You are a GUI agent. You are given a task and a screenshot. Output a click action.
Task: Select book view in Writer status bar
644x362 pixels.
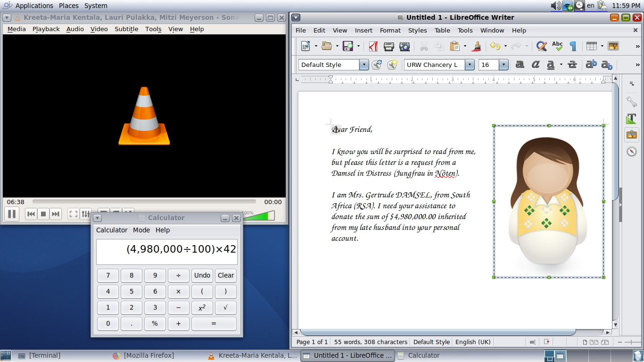(x=604, y=342)
